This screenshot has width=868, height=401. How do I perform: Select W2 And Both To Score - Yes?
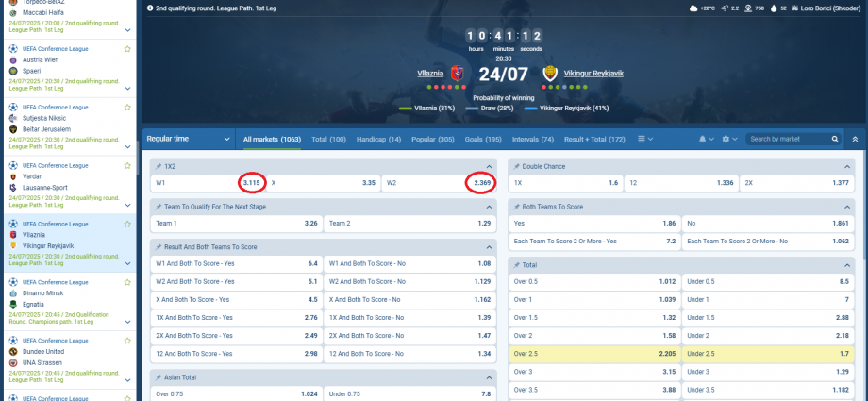point(237,281)
